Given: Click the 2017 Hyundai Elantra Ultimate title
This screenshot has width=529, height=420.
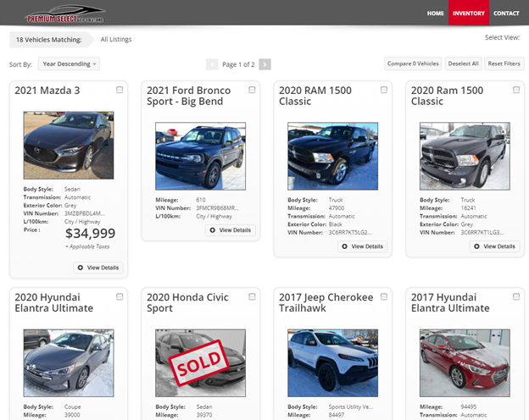Looking at the screenshot, I should click(450, 302).
